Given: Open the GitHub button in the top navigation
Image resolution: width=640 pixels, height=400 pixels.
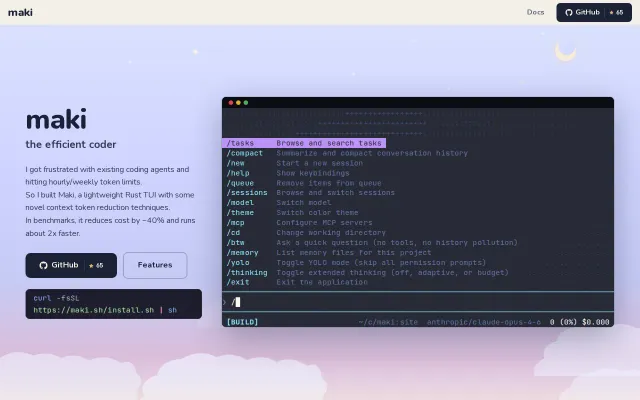Looking at the screenshot, I should pos(593,13).
